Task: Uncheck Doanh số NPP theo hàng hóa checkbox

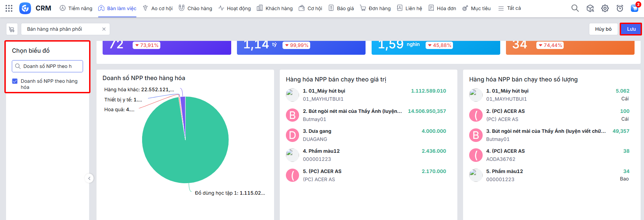Action: (15, 81)
